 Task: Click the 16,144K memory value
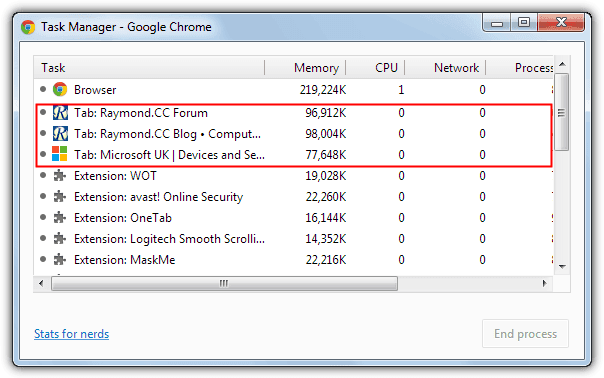325,218
